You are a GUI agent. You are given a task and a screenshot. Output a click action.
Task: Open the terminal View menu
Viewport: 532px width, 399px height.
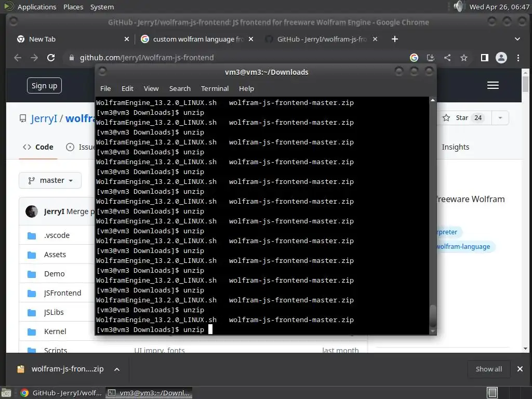(x=151, y=88)
